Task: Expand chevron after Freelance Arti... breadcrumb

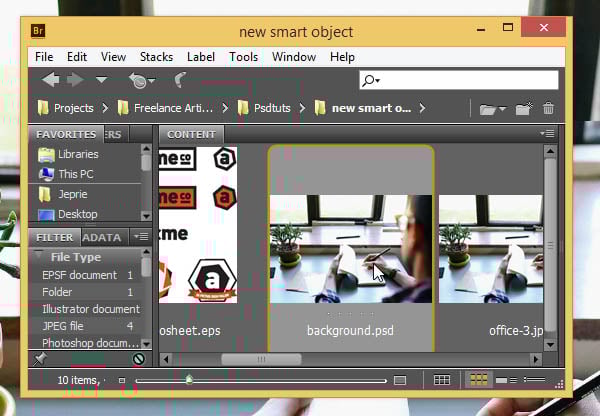Action: 225,108
